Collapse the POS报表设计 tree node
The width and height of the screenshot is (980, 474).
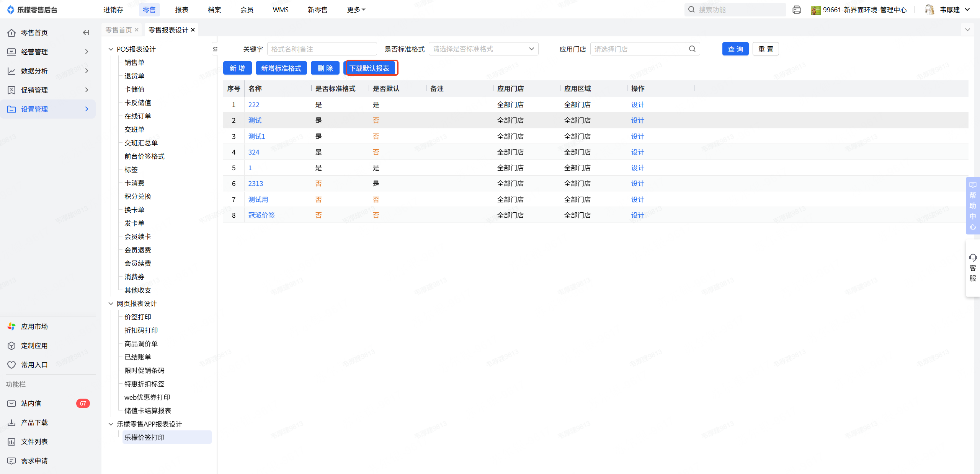pyautogui.click(x=111, y=49)
